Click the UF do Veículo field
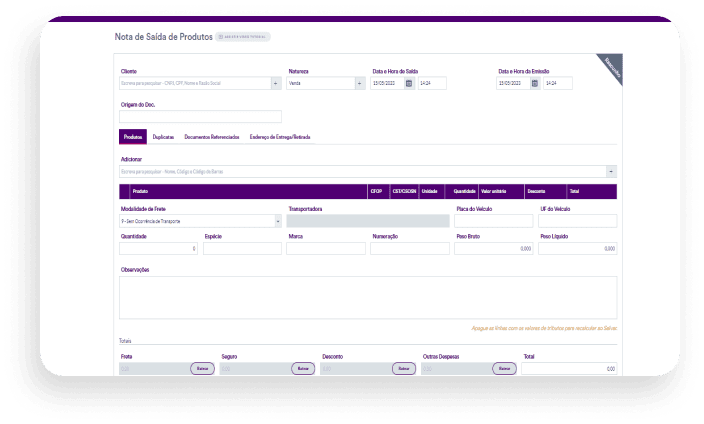The image size is (704, 424). 577,221
